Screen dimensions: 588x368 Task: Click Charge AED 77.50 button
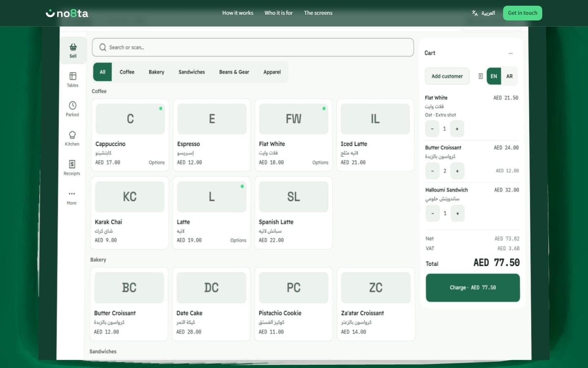[473, 288]
